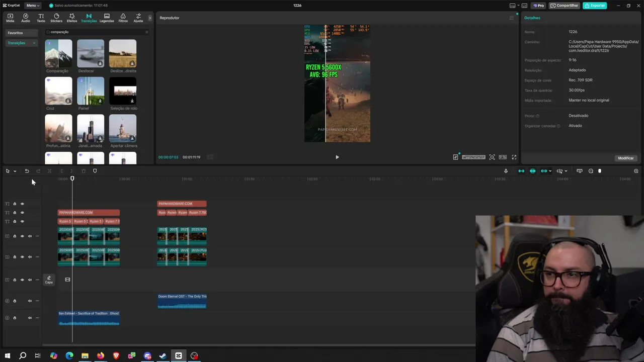Open the player panel menu
This screenshot has height=362, width=644.
pyautogui.click(x=512, y=18)
